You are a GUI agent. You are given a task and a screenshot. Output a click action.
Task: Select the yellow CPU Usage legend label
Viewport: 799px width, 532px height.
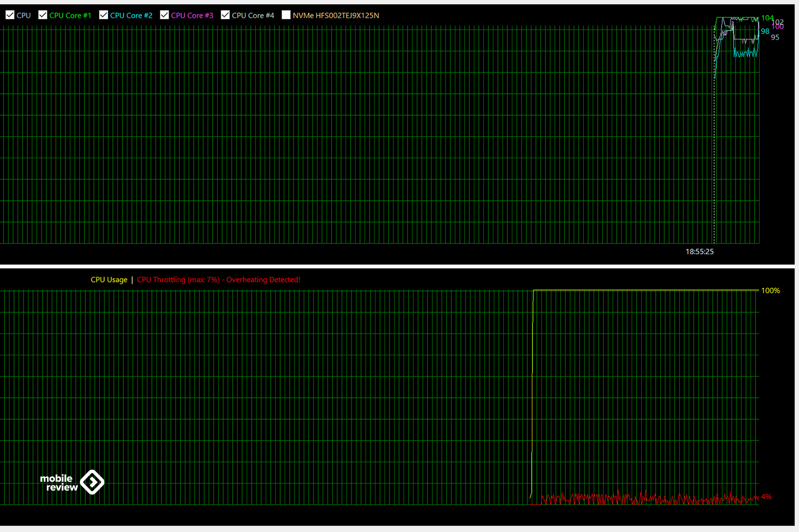pyautogui.click(x=109, y=279)
